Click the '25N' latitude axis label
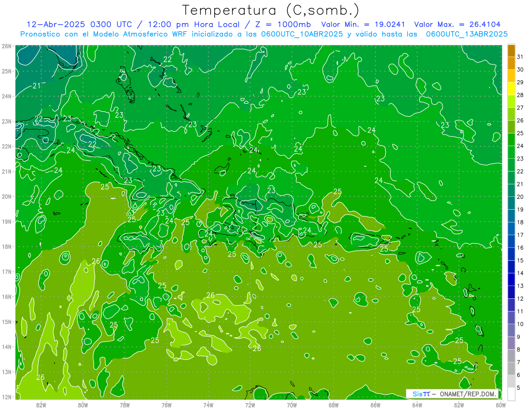 [x=7, y=71]
